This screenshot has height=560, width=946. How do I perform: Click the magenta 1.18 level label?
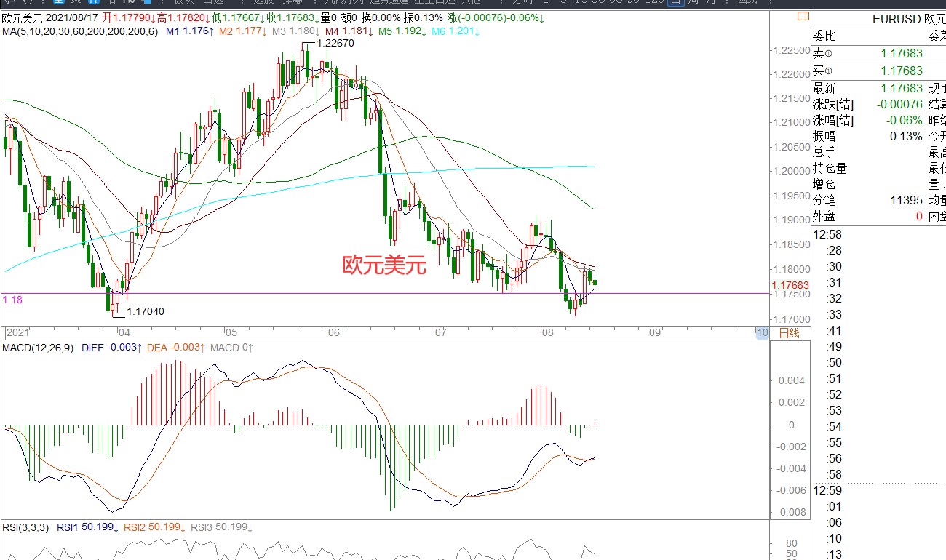click(x=12, y=300)
